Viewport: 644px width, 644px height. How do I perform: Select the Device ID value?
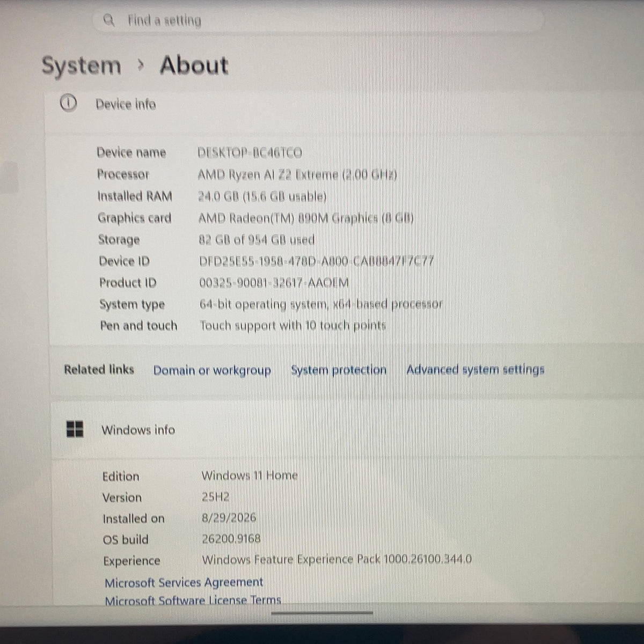coord(316,261)
